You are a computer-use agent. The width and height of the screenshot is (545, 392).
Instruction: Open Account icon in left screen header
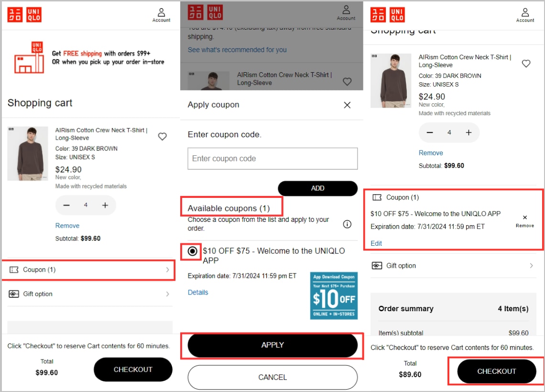[x=161, y=15]
